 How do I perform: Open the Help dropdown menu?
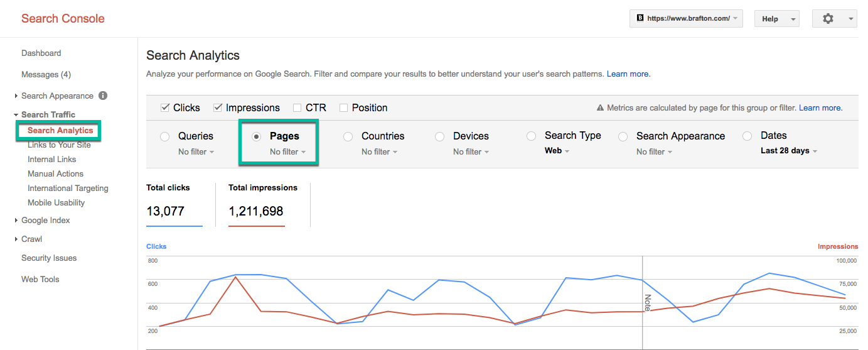[776, 19]
